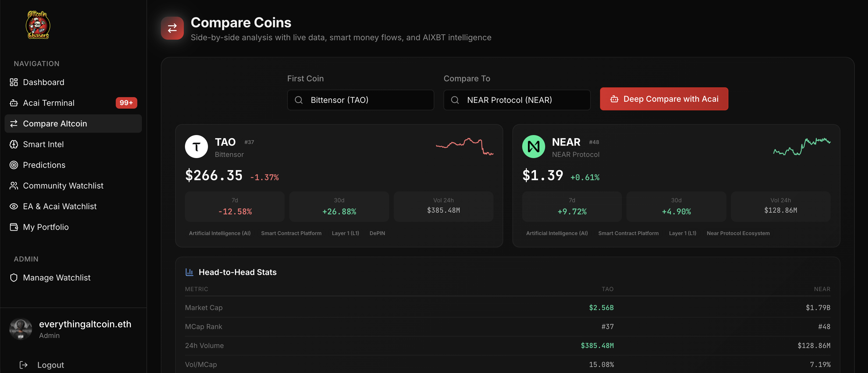Click the Manage Watchlist shield icon
Screen dimensions: 868x373
(x=14, y=278)
